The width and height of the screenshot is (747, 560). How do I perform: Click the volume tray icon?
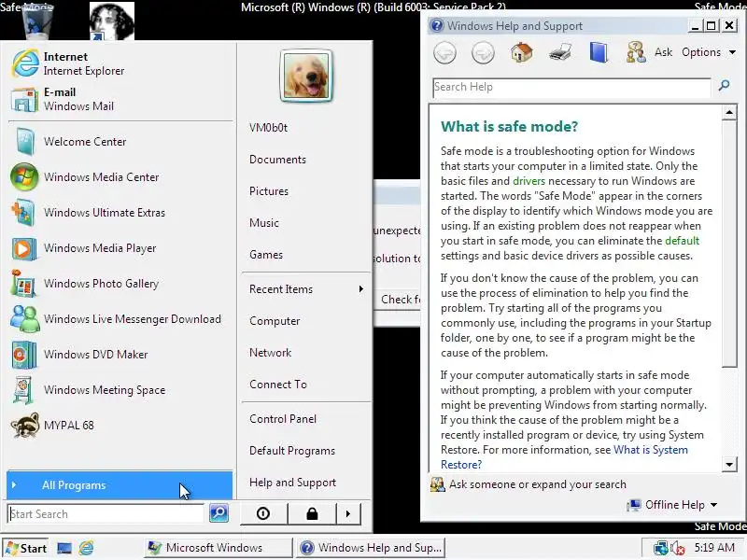pos(678,549)
